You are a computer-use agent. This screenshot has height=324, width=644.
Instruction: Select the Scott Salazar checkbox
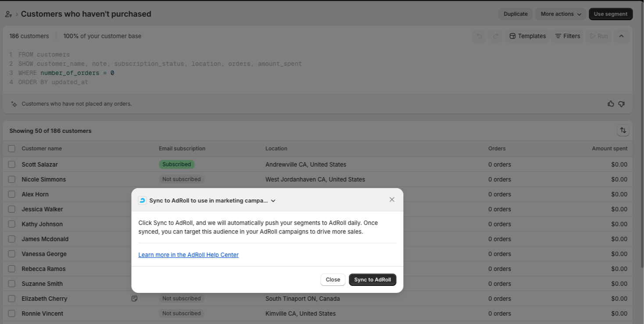pyautogui.click(x=11, y=164)
